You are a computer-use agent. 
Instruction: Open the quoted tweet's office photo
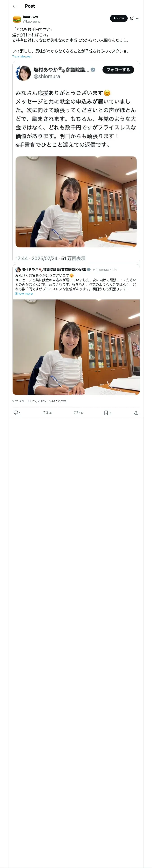point(76,347)
